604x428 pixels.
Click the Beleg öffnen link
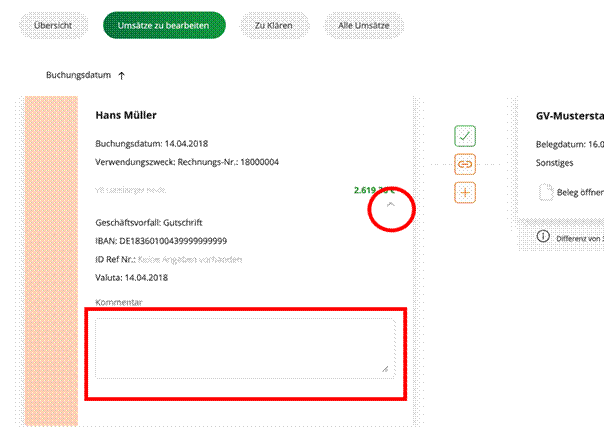click(580, 192)
